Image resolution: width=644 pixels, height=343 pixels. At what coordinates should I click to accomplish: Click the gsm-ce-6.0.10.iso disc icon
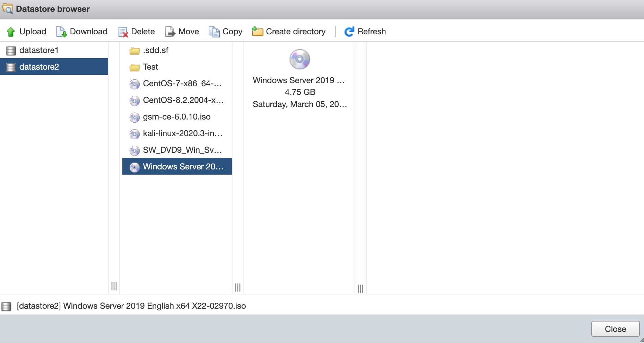point(134,117)
